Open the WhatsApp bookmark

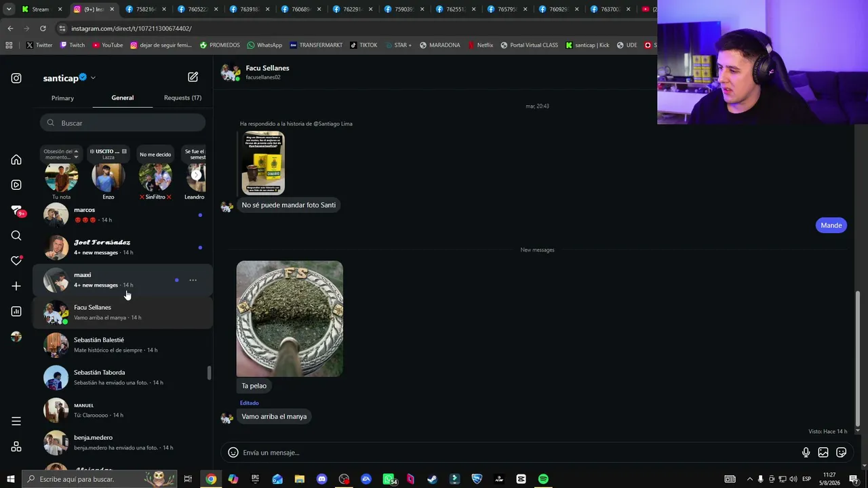pyautogui.click(x=264, y=45)
